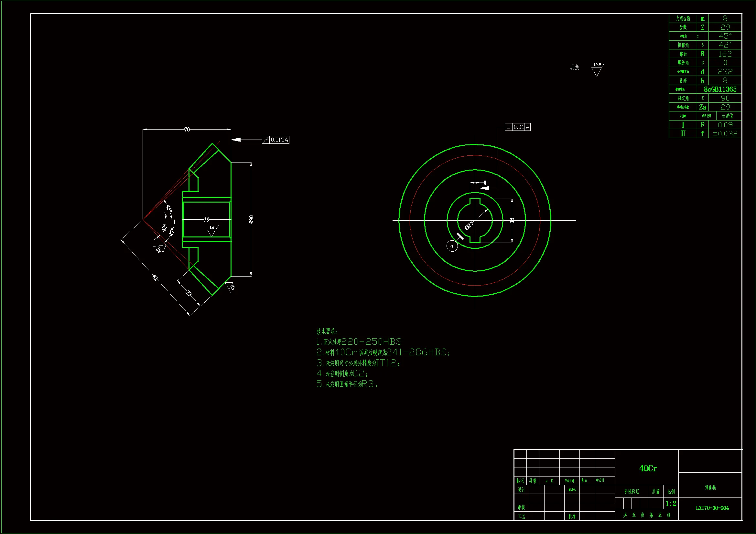Click the 70 width dimension text

187,130
